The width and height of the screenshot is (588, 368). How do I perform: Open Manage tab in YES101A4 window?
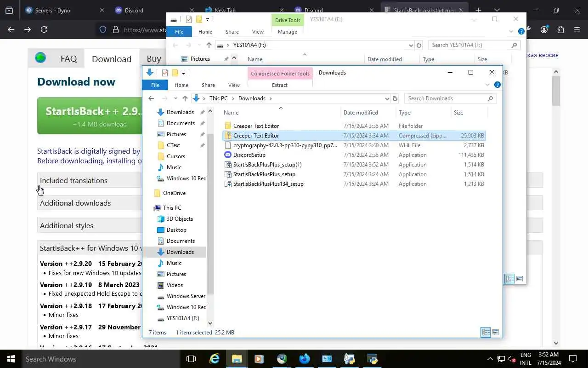point(288,32)
